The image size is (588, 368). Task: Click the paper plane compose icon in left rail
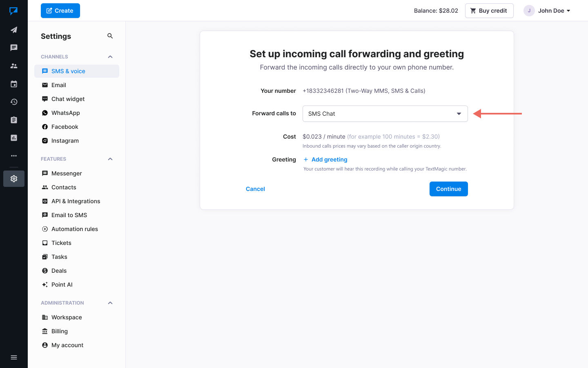click(x=14, y=30)
